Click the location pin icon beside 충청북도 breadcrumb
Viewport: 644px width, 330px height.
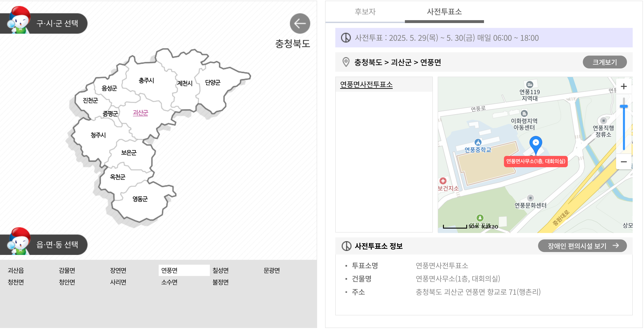point(346,62)
